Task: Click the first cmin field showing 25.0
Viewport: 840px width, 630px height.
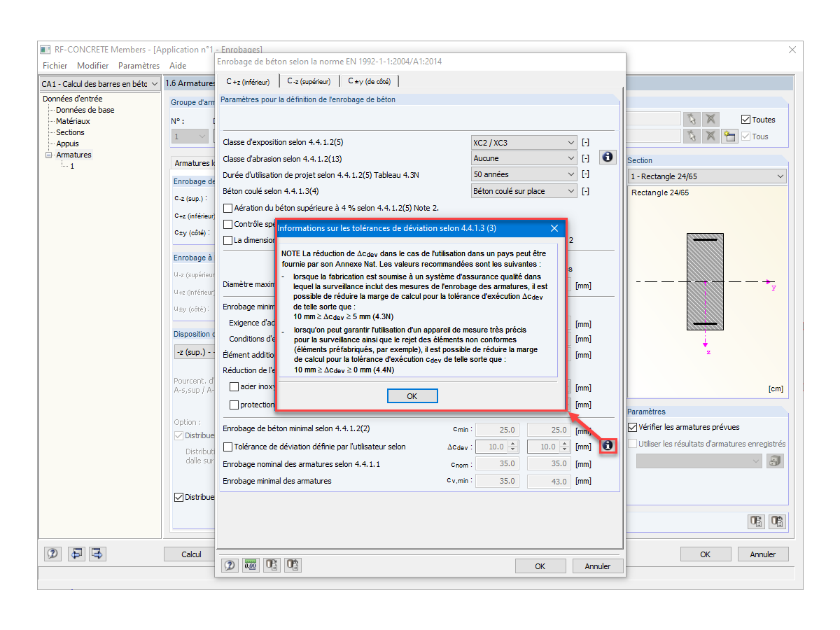Action: click(x=497, y=430)
